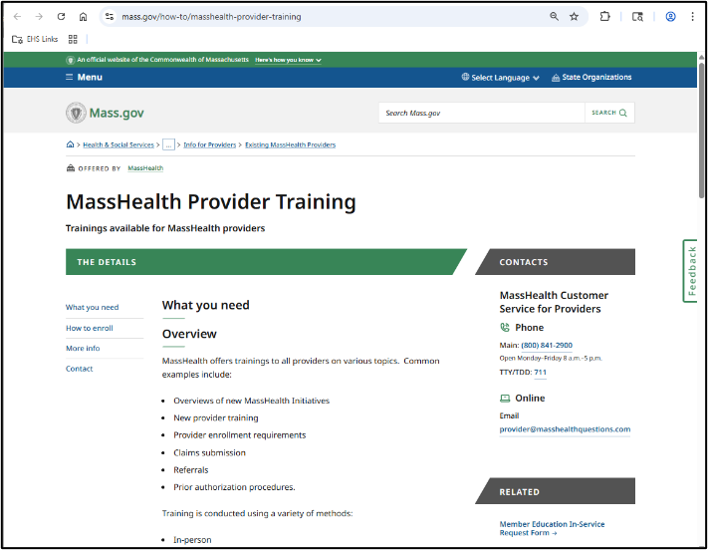Screen dimensions: 708x550
Task: Open the extensions puzzle icon
Action: click(605, 17)
